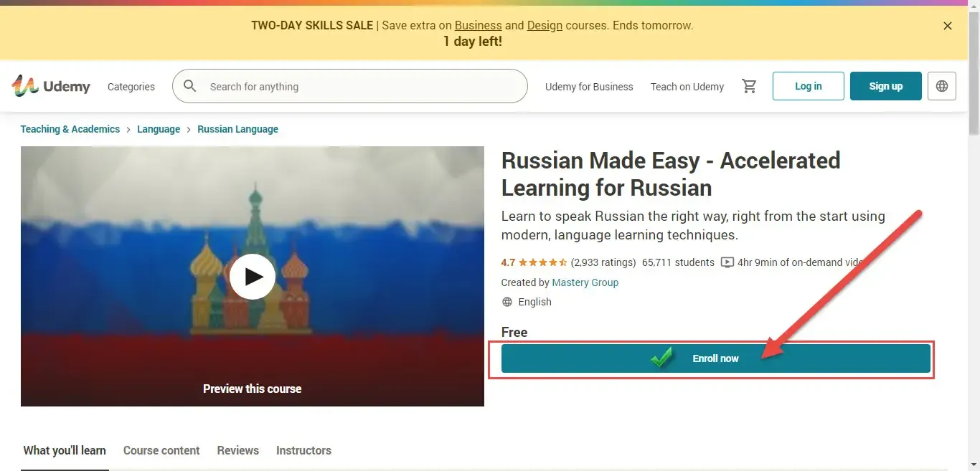Play the course preview video
Screen dimensions: 980x471
[x=253, y=276]
